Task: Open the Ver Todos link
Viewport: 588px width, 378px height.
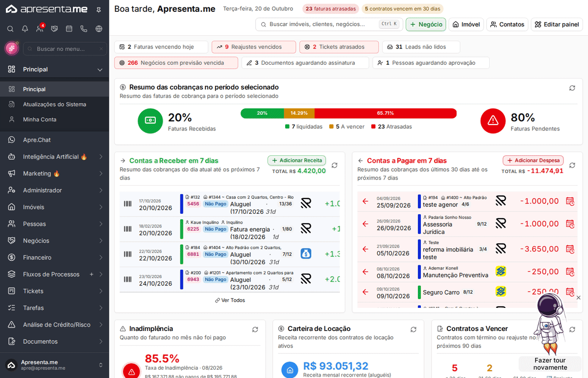Action: pos(230,300)
